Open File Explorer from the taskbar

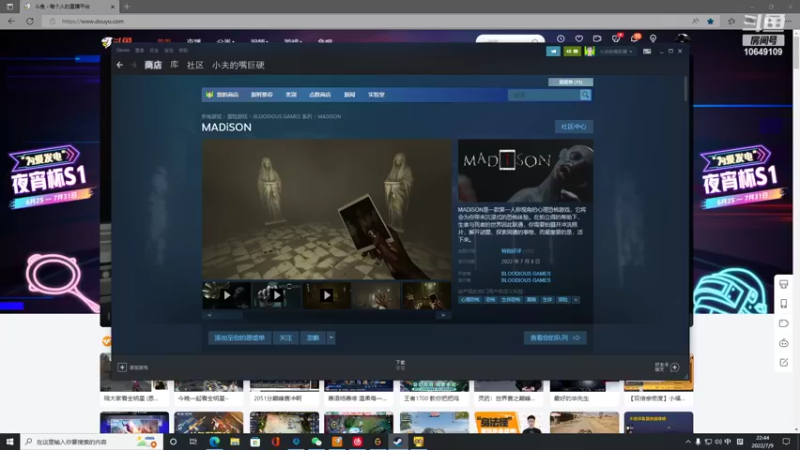pyautogui.click(x=235, y=441)
